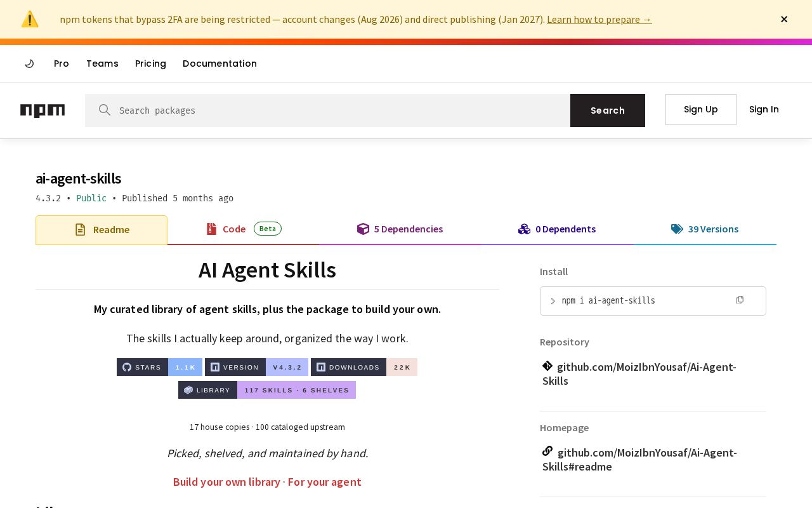This screenshot has width=812, height=508.
Task: Open the GitHub repository link
Action: point(639,374)
